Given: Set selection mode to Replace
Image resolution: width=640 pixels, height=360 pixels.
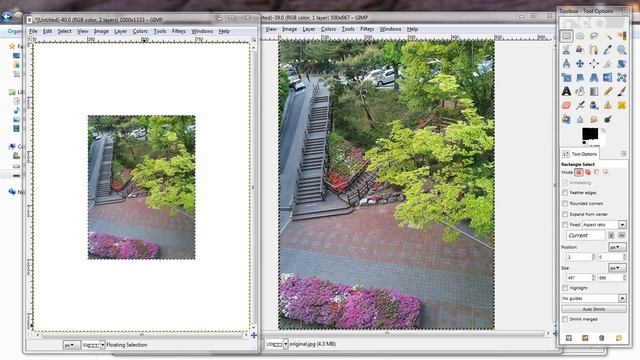Looking at the screenshot, I should (x=579, y=172).
